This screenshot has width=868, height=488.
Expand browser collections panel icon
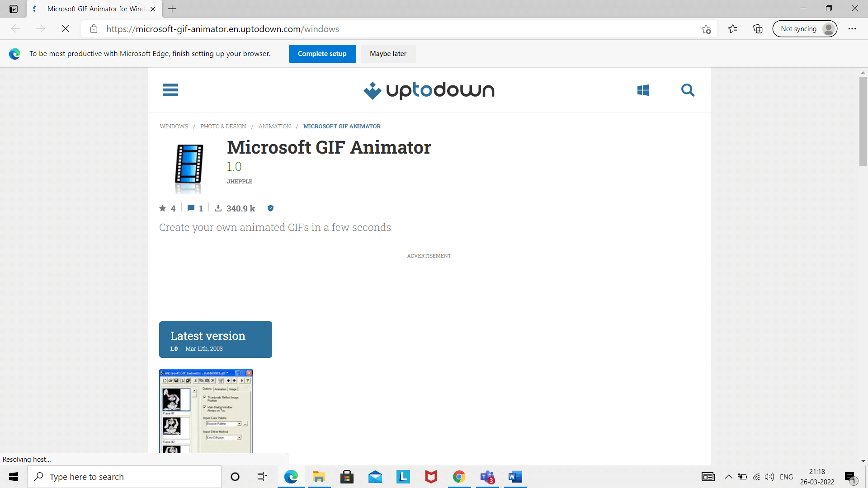(757, 29)
